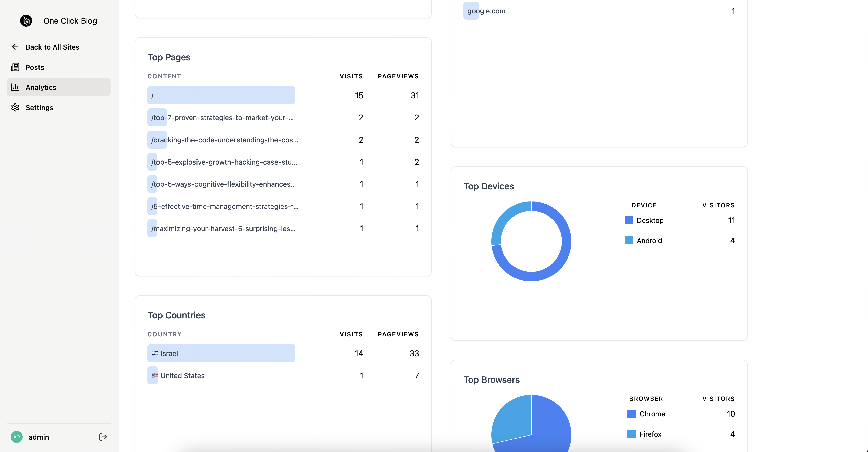This screenshot has width=868, height=452.
Task: Click the Android legend color swatch
Action: [628, 241]
